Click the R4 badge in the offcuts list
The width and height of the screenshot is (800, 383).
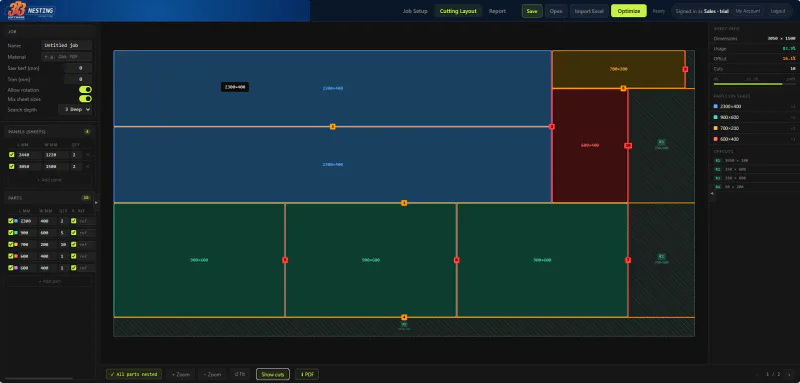[718, 187]
